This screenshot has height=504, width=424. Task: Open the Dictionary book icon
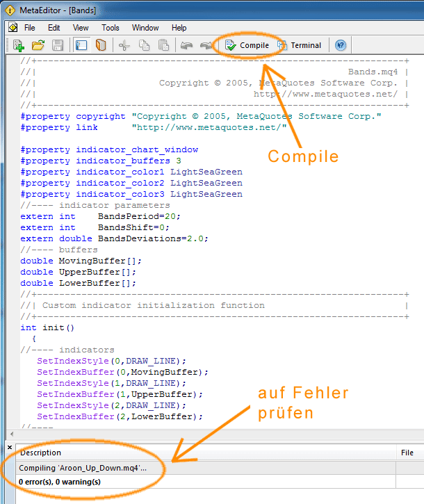[101, 45]
